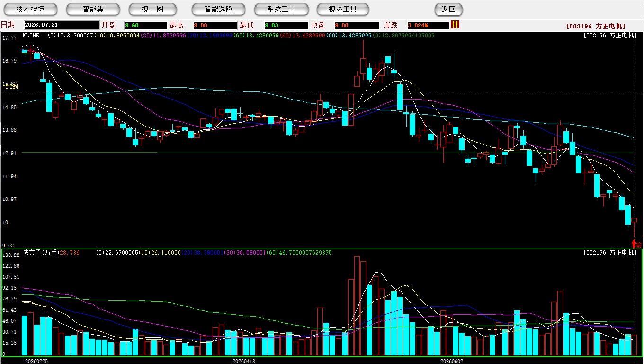This screenshot has width=644, height=364.
Task: Open 视图工具 view tools
Action: [x=343, y=9]
